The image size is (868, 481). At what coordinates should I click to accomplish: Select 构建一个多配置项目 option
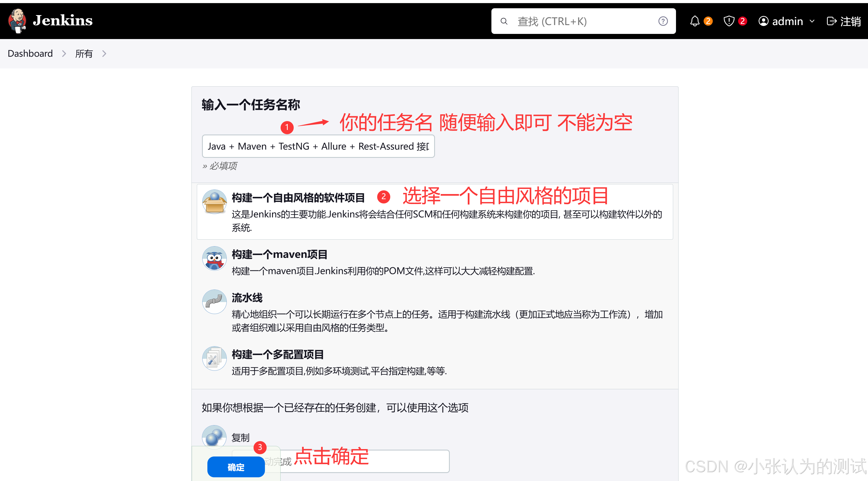point(278,354)
